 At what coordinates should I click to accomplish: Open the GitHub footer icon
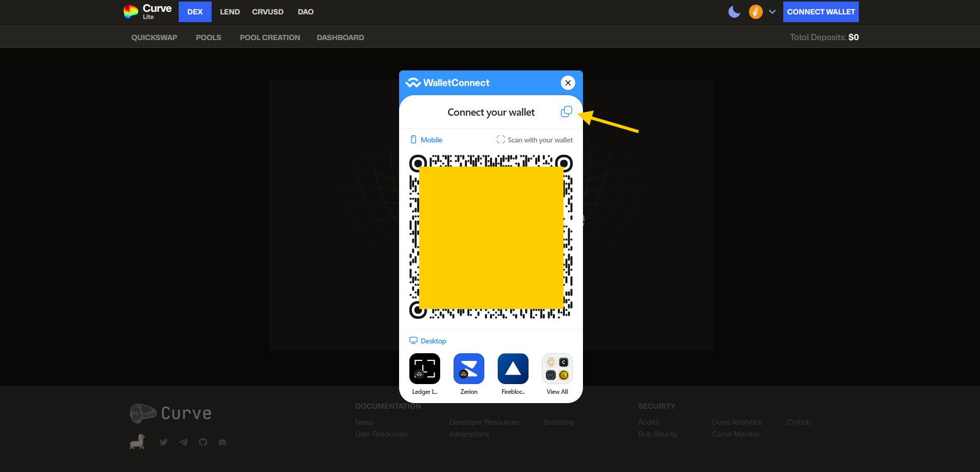[203, 442]
